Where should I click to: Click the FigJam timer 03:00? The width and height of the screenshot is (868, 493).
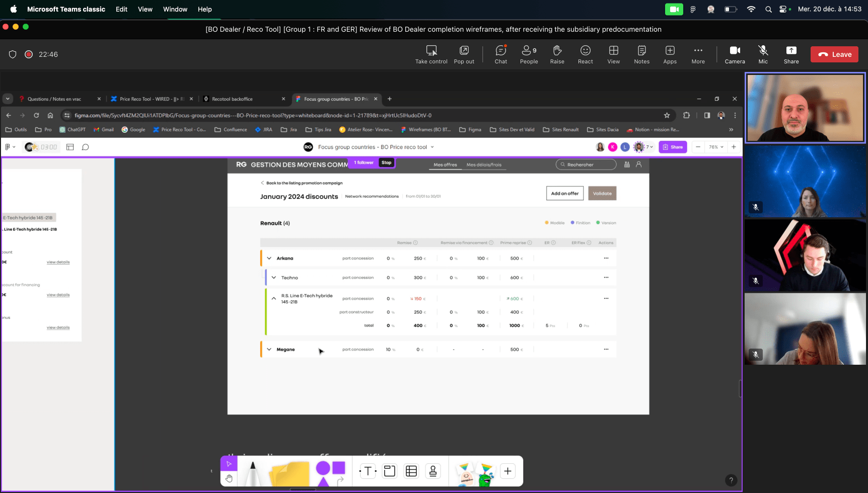tap(48, 147)
